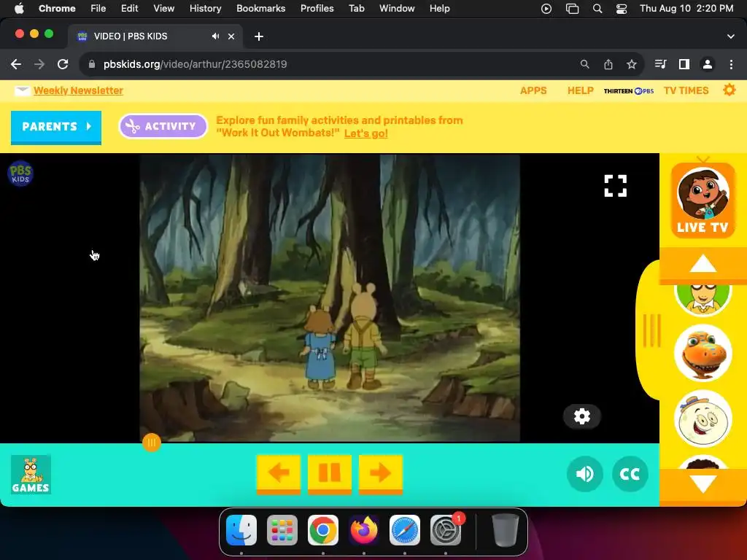The image size is (747, 560).
Task: Open the File menu
Action: tap(98, 8)
